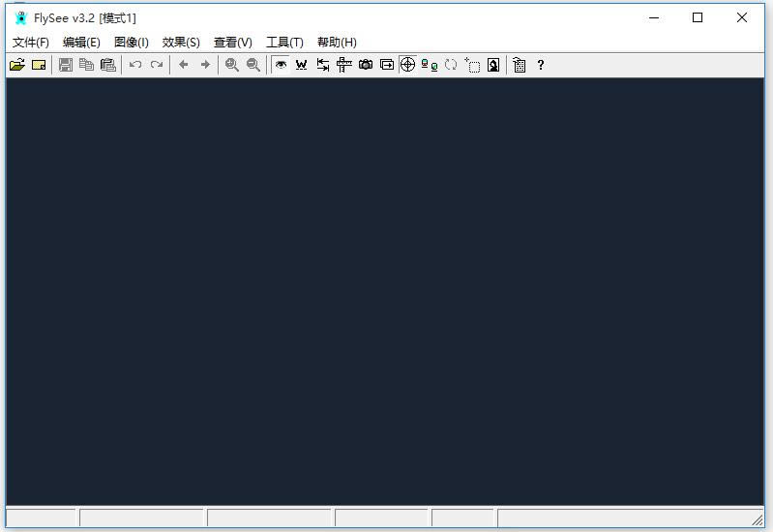Go to the next image with the right arrow
Viewport: 773px width, 532px height.
click(x=205, y=65)
